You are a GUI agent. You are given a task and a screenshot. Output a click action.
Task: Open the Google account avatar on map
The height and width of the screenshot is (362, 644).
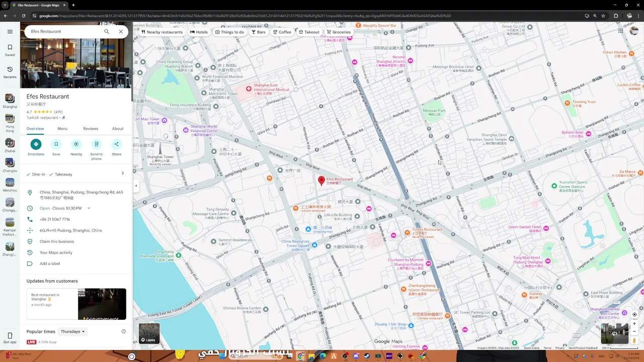pyautogui.click(x=634, y=31)
